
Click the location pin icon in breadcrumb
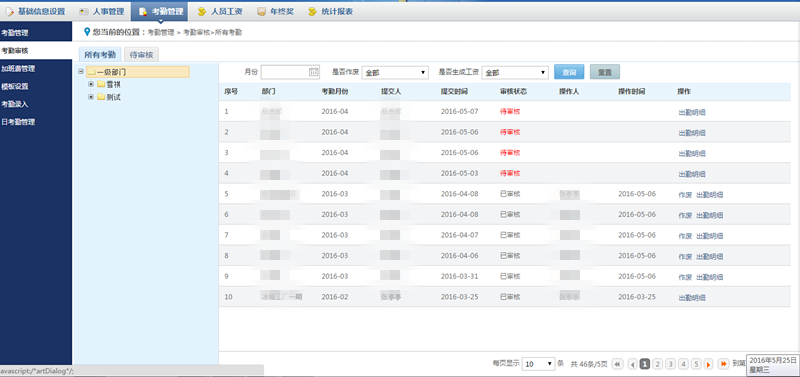[87, 32]
